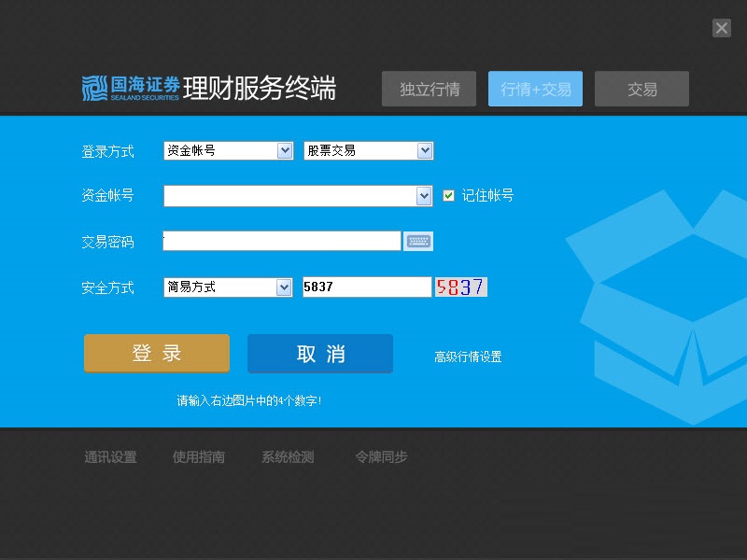This screenshot has width=747, height=560.
Task: Click the 5837 captcha image to refresh
Action: (461, 287)
